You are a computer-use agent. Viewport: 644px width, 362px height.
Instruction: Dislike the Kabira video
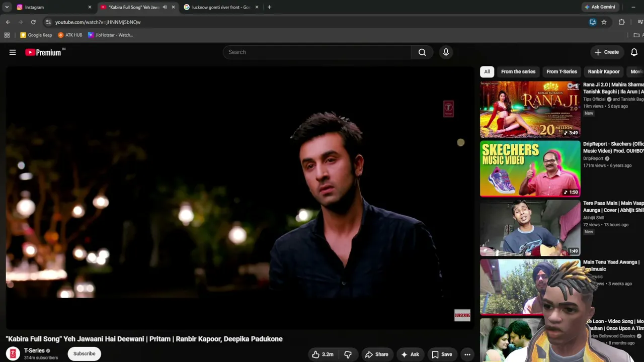(x=348, y=354)
